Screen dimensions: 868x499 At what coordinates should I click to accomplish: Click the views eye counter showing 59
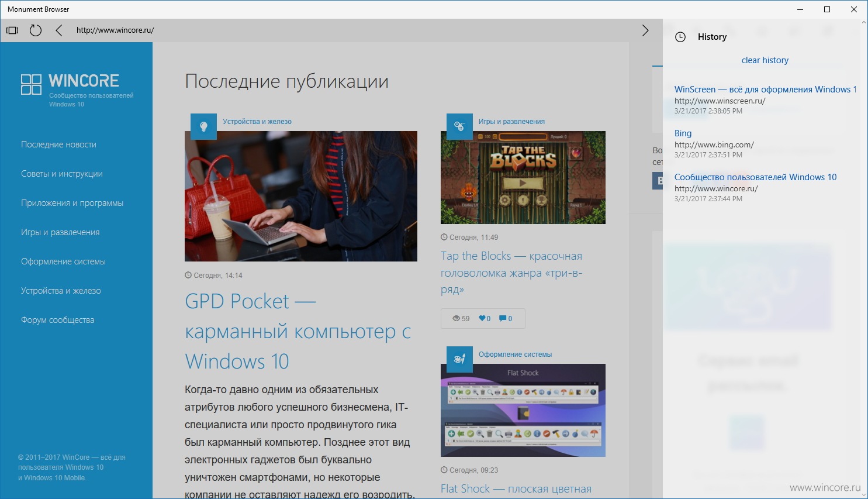point(461,319)
